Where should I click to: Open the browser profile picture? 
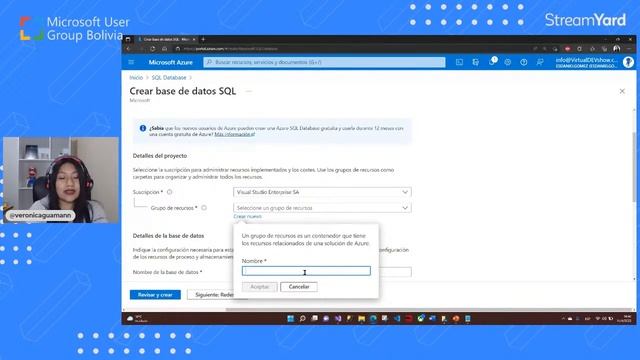tap(617, 49)
